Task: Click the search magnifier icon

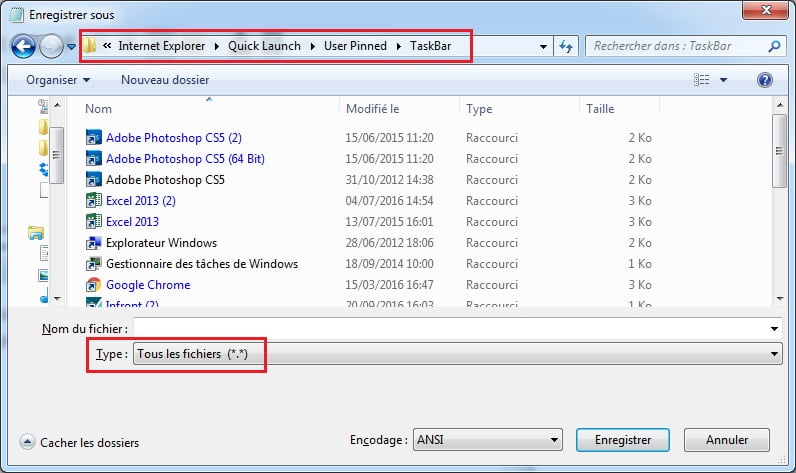Action: (774, 46)
